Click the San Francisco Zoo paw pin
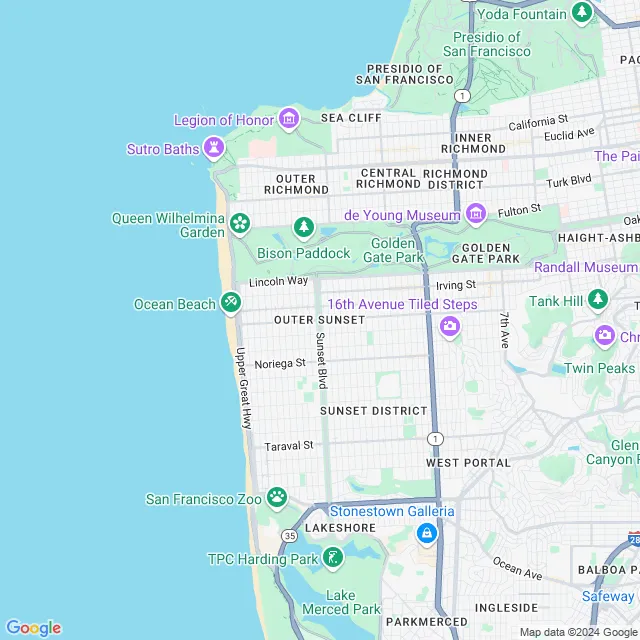Screen dimensions: 640x640 [277, 498]
